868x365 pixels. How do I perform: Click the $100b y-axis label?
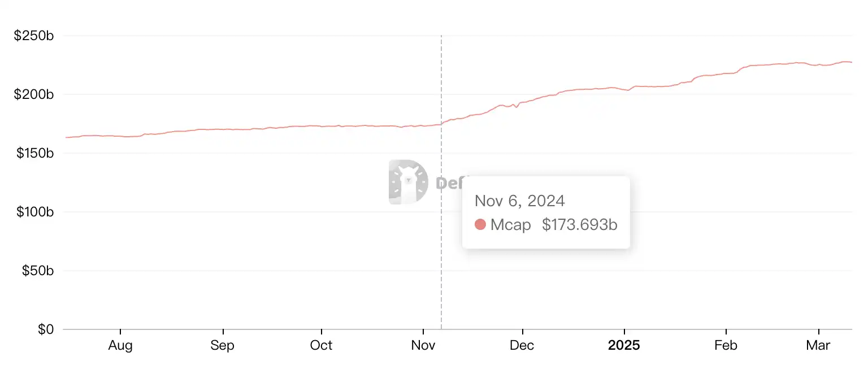coord(34,212)
